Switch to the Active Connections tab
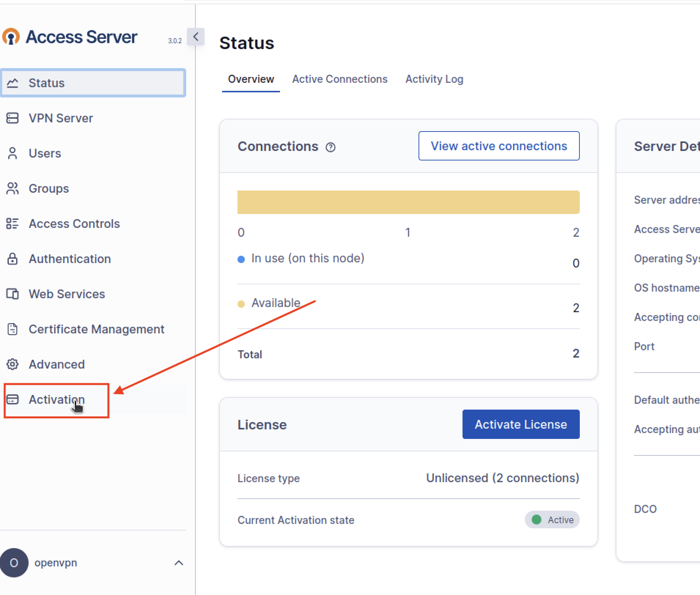 pos(339,79)
